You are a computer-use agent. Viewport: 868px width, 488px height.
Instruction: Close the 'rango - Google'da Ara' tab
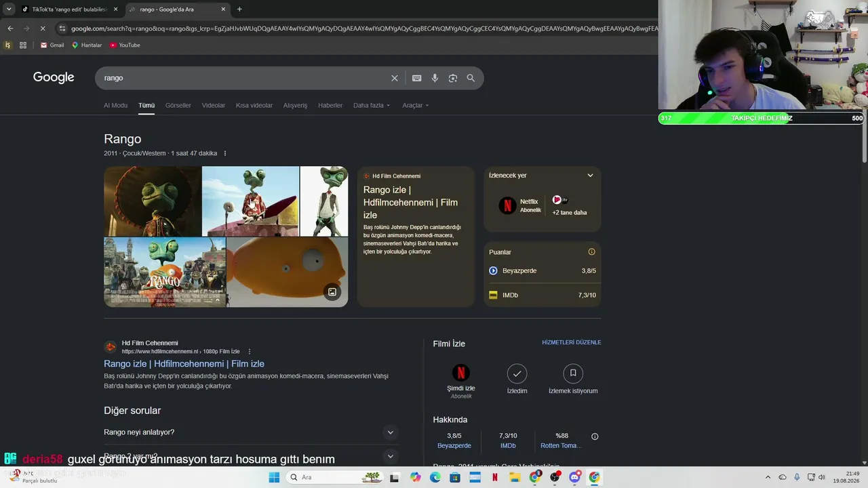(x=223, y=9)
